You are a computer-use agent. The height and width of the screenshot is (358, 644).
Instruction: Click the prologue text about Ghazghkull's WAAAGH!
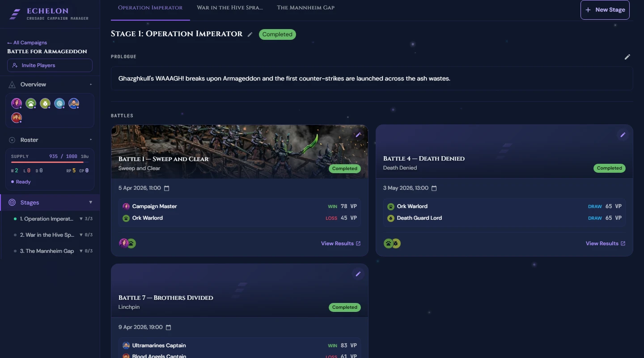(x=284, y=78)
